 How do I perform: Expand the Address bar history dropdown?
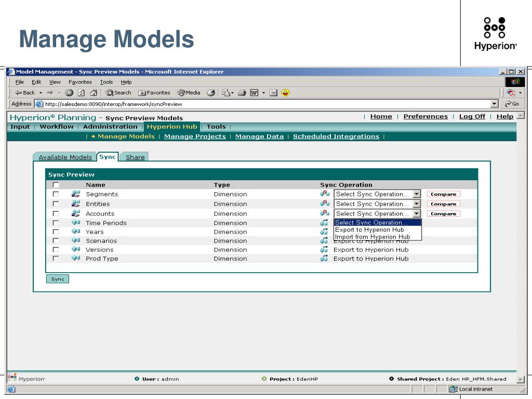(495, 104)
